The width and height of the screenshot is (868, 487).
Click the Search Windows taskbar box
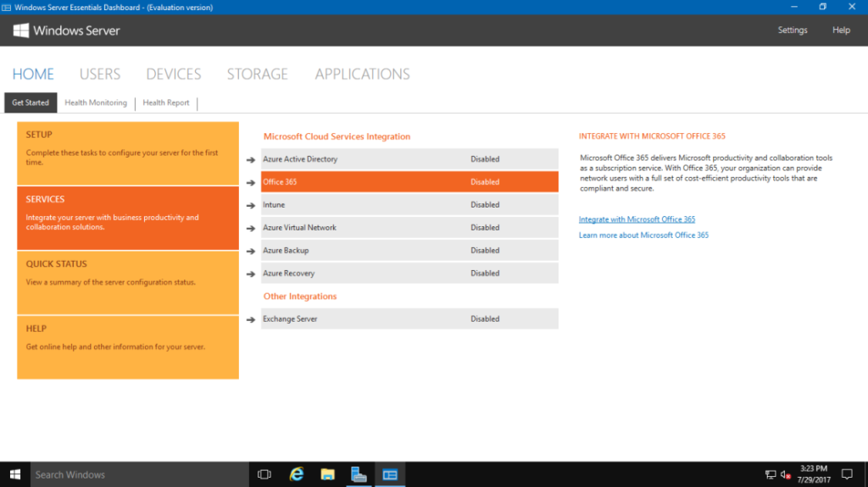140,474
